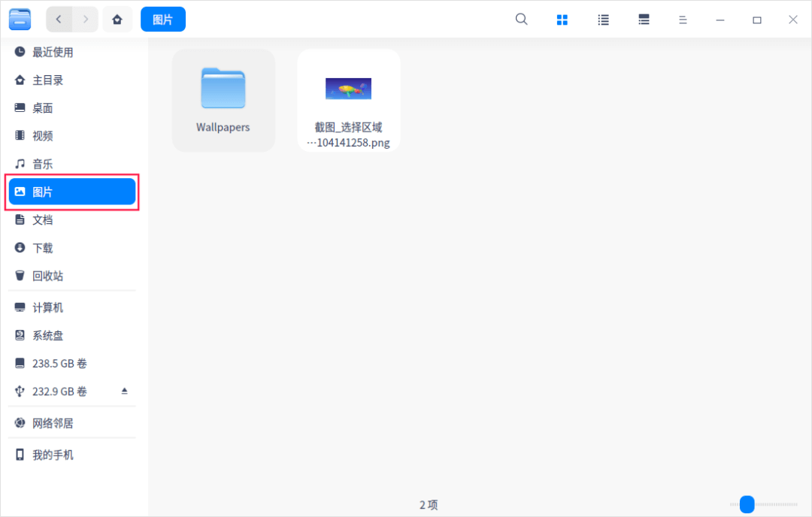Open 主目录 in sidebar
Image resolution: width=812 pixels, height=517 pixels.
[72, 80]
